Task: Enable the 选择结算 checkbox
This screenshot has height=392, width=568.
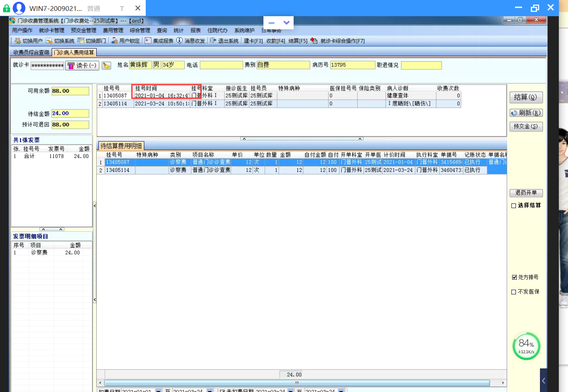Action: pos(514,206)
